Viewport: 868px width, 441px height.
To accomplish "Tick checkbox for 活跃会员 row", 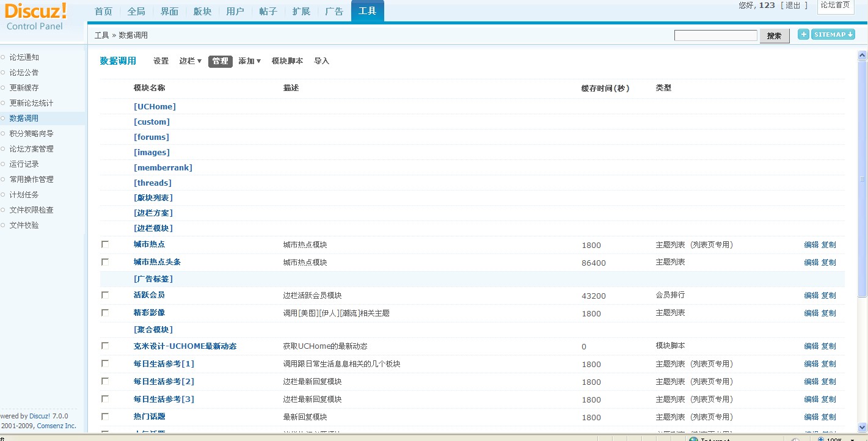I will (105, 295).
